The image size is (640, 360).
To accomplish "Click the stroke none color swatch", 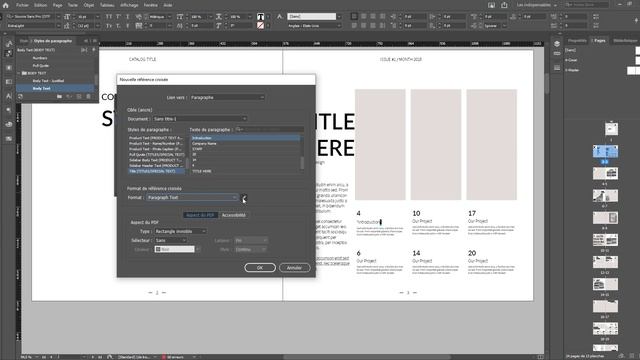I will coord(260,26).
